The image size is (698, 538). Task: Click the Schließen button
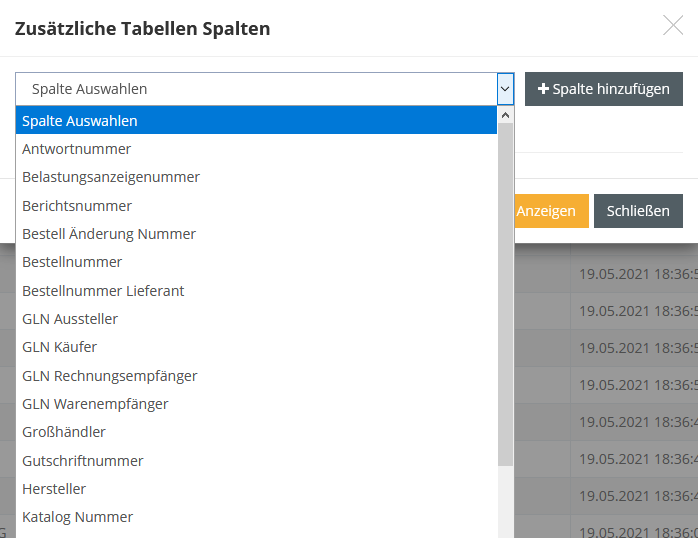(x=638, y=211)
